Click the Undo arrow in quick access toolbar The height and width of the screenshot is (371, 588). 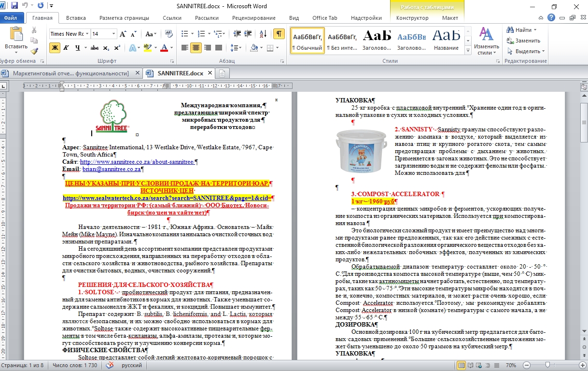24,6
